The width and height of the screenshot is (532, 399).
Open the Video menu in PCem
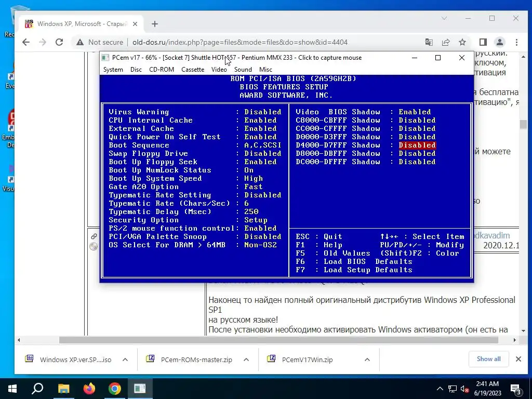pyautogui.click(x=219, y=70)
